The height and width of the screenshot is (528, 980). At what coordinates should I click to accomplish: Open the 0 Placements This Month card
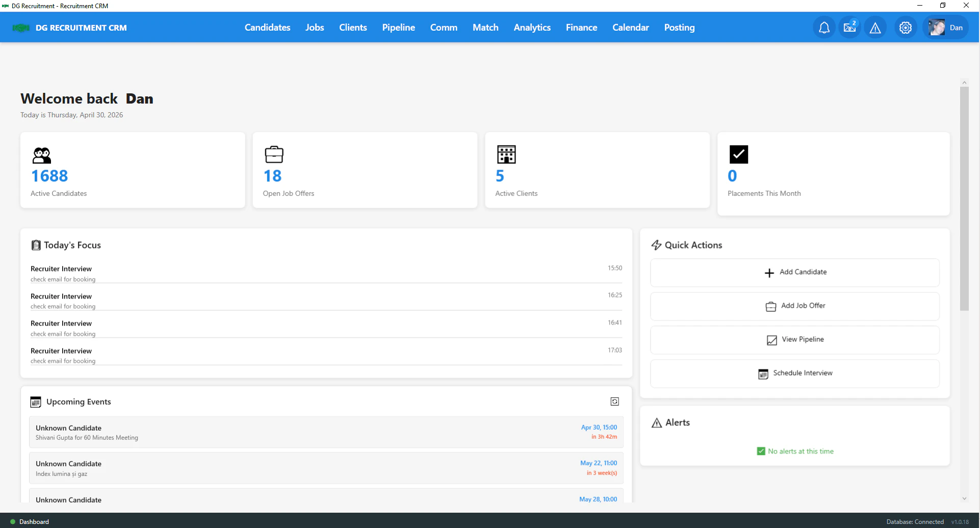[x=833, y=174]
